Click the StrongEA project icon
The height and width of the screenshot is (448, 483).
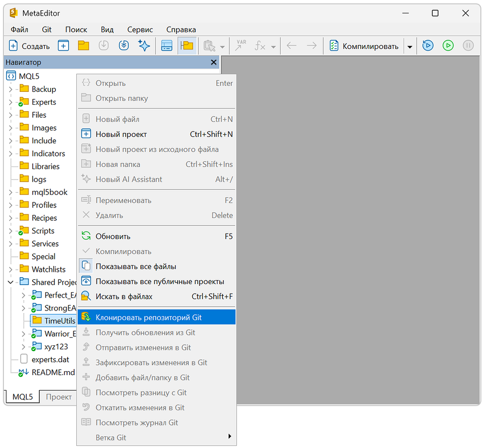point(36,308)
